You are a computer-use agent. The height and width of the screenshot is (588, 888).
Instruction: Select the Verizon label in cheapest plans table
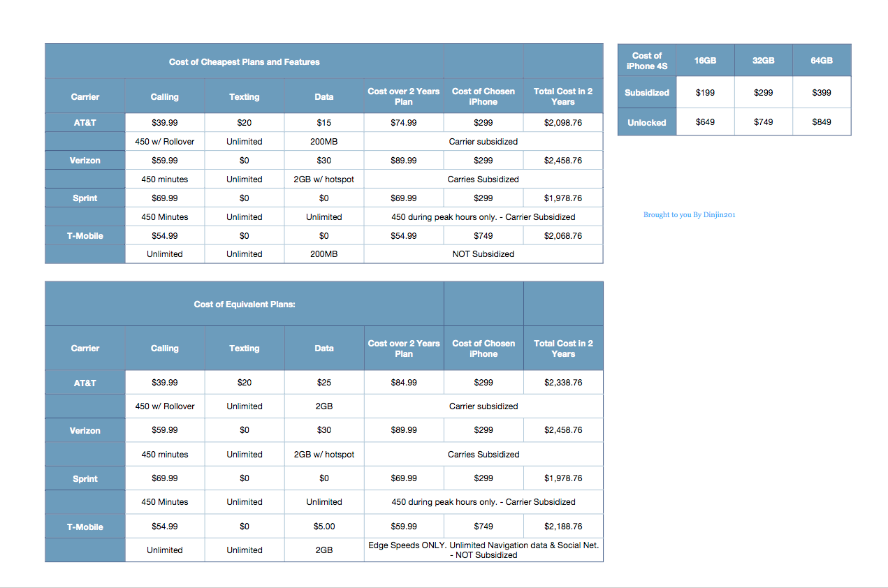tap(85, 161)
